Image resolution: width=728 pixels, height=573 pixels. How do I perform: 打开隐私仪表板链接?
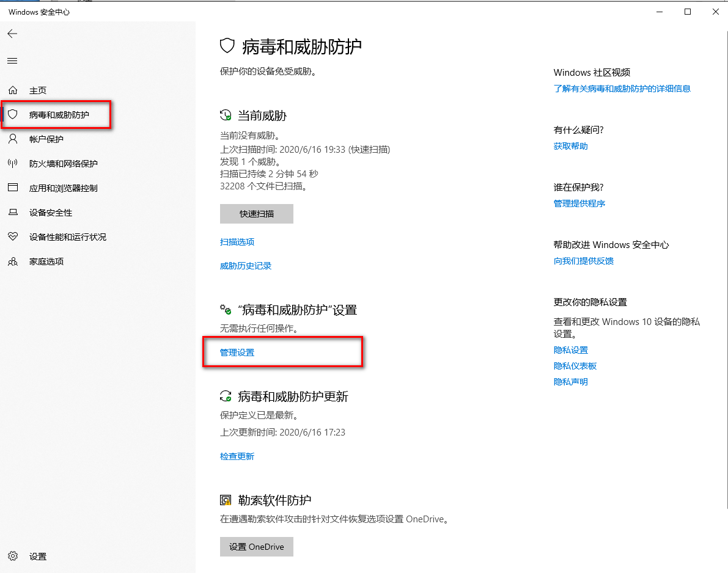575,365
